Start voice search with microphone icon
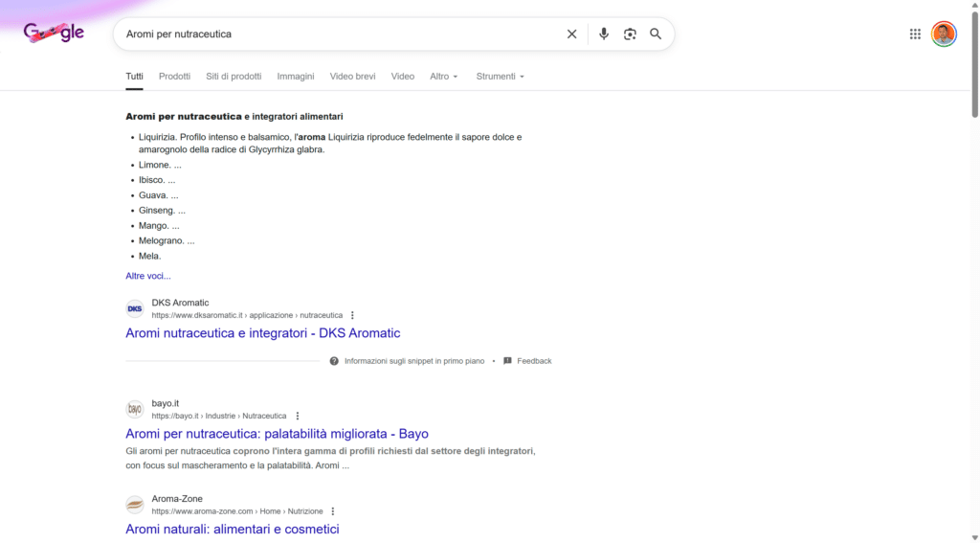Image resolution: width=980 pixels, height=543 pixels. tap(604, 34)
